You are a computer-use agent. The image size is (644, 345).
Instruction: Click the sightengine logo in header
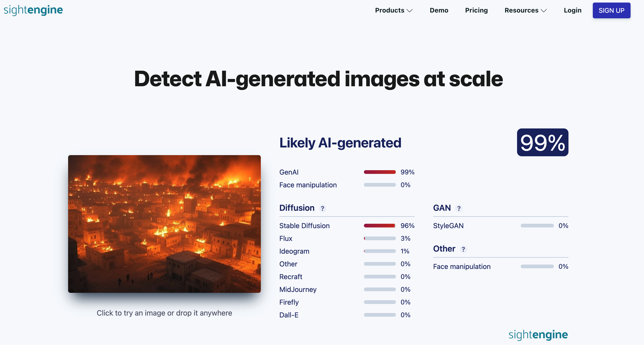(33, 10)
